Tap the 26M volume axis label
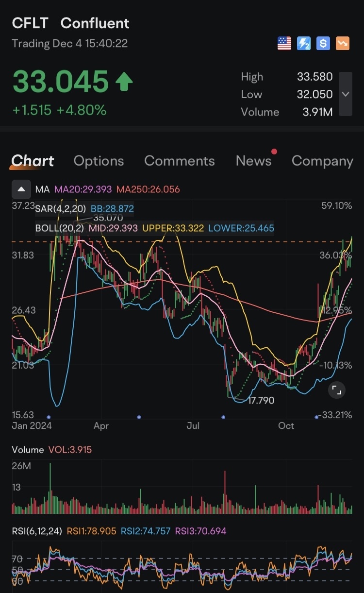The width and height of the screenshot is (364, 593). [21, 467]
